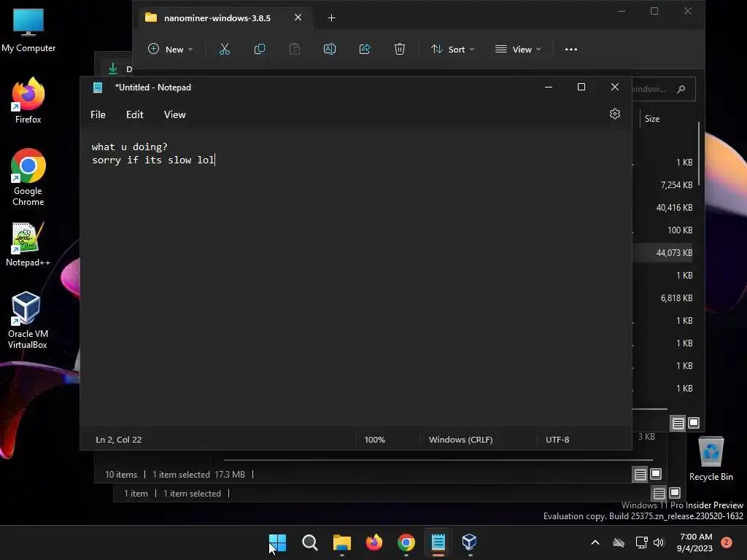Open Notepad Edit menu

134,114
